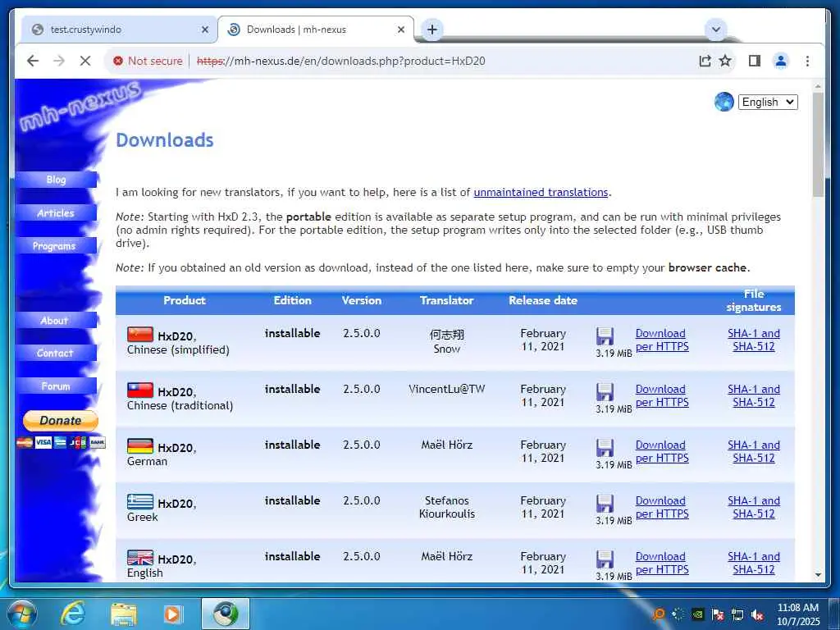The image size is (840, 630).
Task: Click floppy disk icon in English row
Action: pyautogui.click(x=605, y=559)
